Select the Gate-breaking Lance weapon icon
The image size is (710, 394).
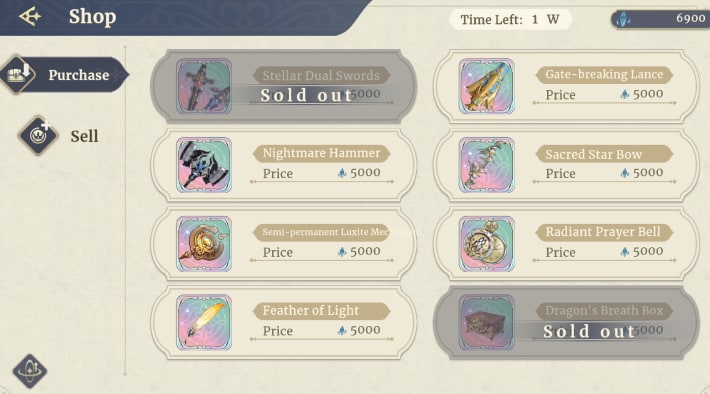pos(486,86)
